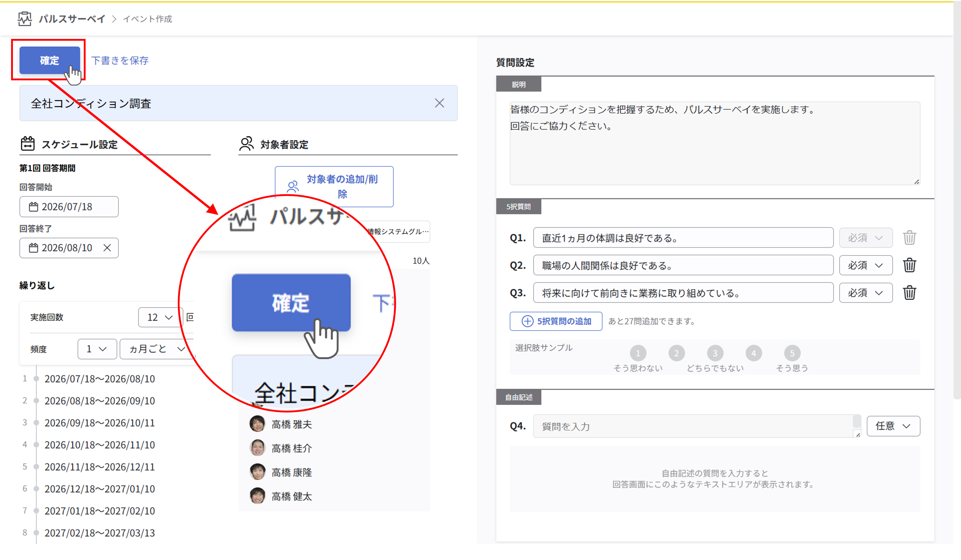Open the 頻度 number dropdown showing 1
This screenshot has height=560, width=961.
(97, 349)
